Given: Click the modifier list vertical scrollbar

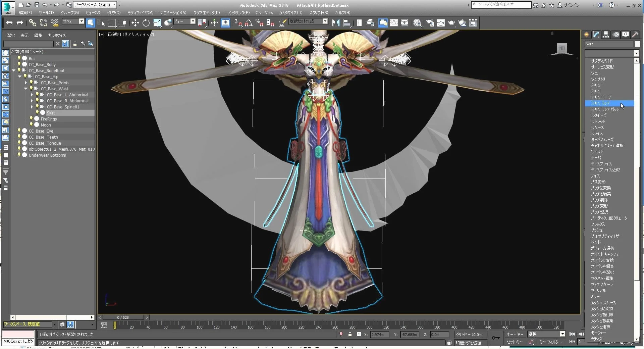Looking at the screenshot, I should click(637, 200).
